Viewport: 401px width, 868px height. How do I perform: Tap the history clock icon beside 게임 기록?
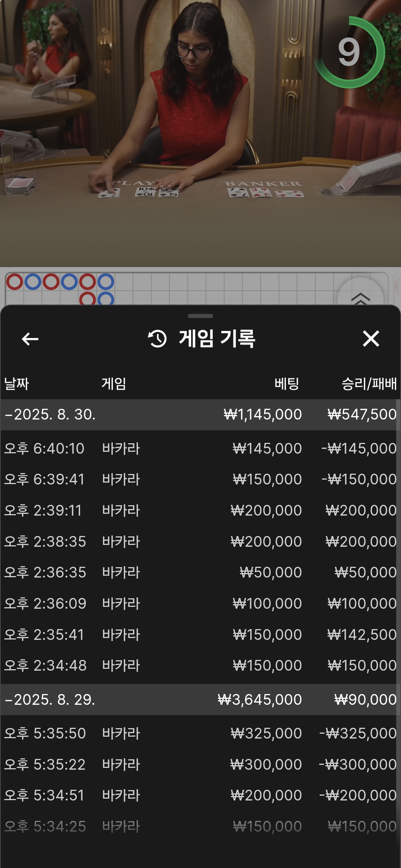tap(157, 339)
